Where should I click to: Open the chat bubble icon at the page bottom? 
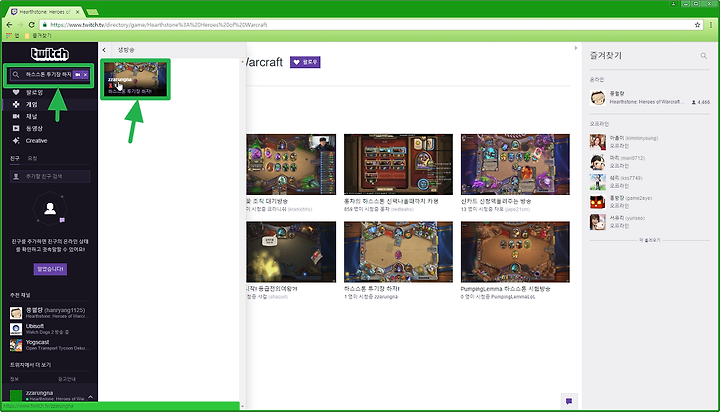pos(569,401)
